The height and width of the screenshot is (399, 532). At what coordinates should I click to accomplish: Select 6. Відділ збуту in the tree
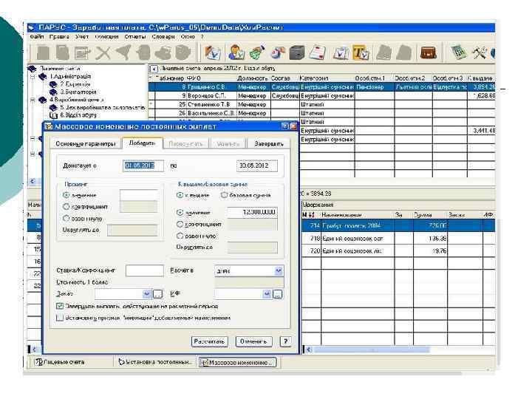pyautogui.click(x=78, y=115)
